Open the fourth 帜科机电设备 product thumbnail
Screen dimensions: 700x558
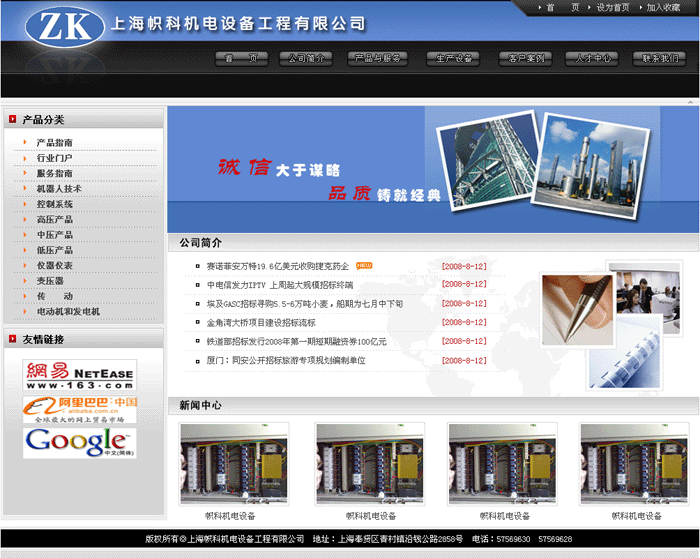tap(634, 464)
